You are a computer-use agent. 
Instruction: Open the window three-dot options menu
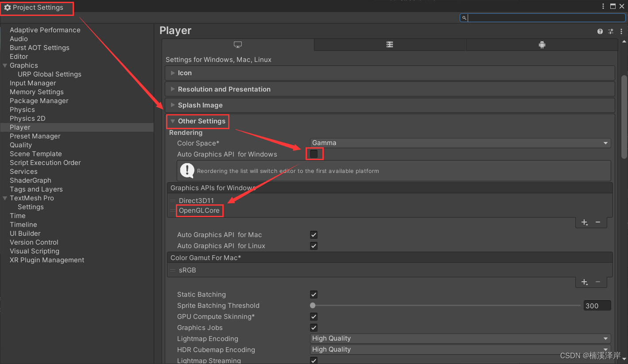[603, 6]
